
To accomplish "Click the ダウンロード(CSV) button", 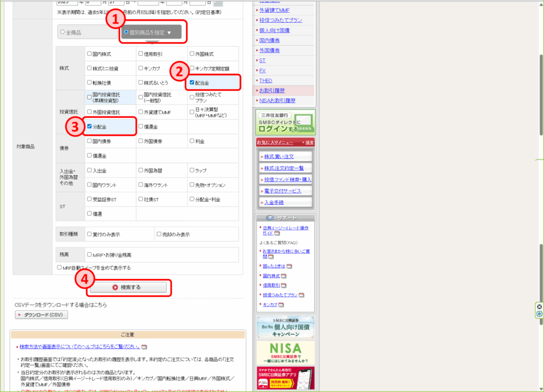I will [41, 315].
